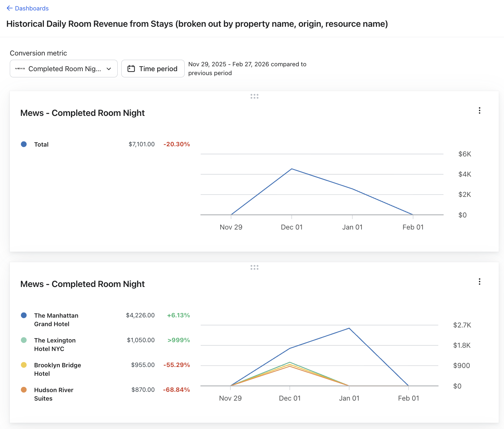Select the Hudson River Suites legend entry
Image resolution: width=504 pixels, height=429 pixels.
pos(54,394)
